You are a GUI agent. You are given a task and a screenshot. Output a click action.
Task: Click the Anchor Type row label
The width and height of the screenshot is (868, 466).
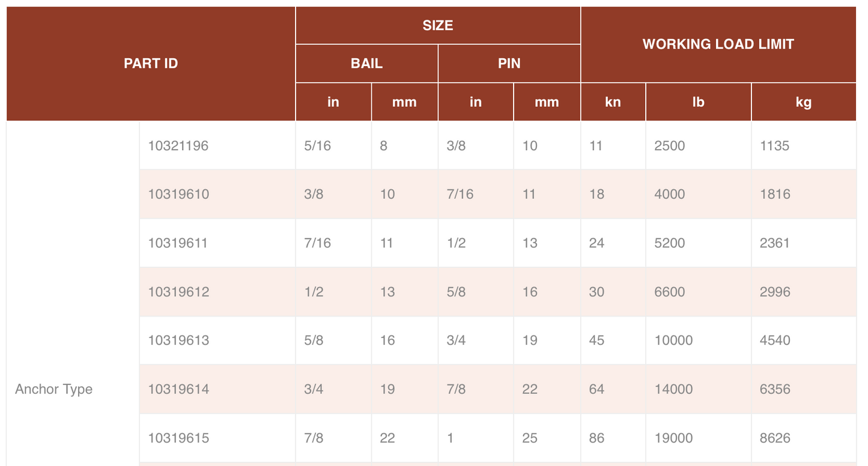tap(54, 389)
